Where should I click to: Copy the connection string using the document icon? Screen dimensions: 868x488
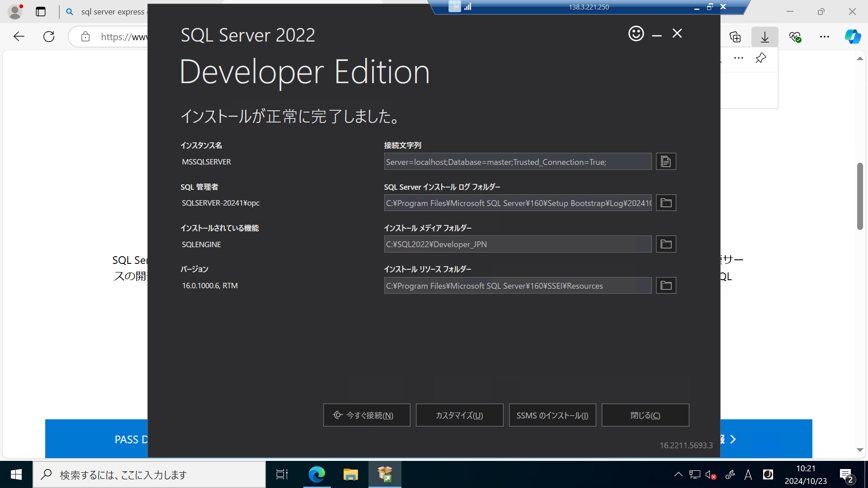click(665, 161)
